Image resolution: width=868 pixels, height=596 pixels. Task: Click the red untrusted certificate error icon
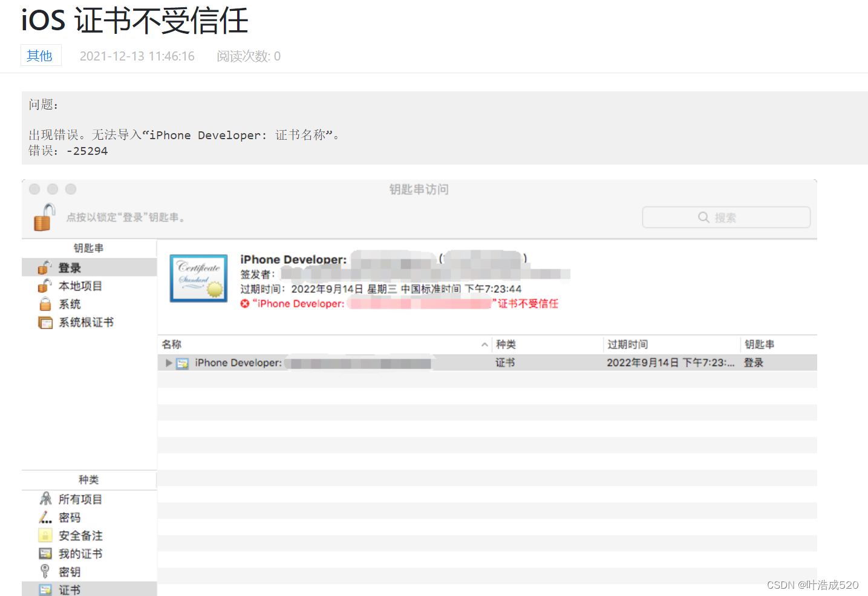(245, 304)
